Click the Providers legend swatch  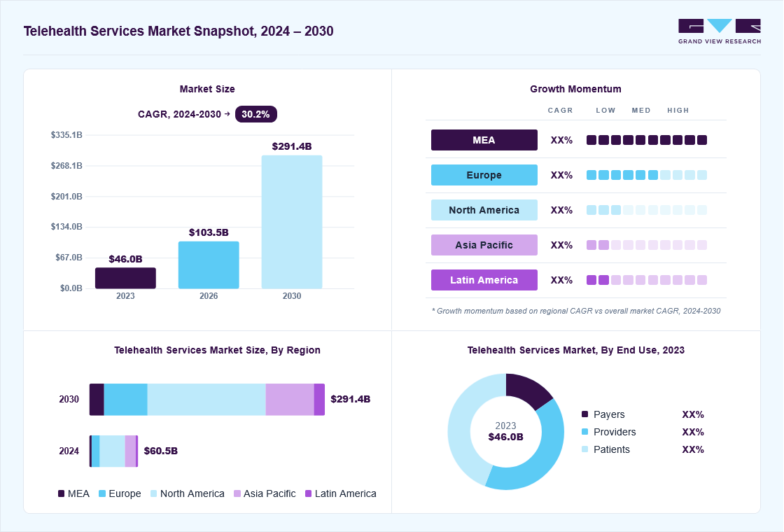coord(585,431)
